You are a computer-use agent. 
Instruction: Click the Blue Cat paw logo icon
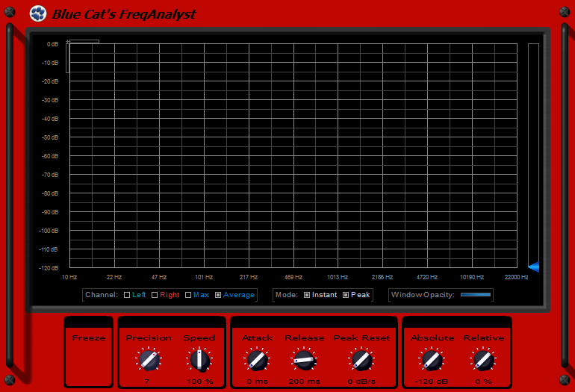(x=38, y=13)
